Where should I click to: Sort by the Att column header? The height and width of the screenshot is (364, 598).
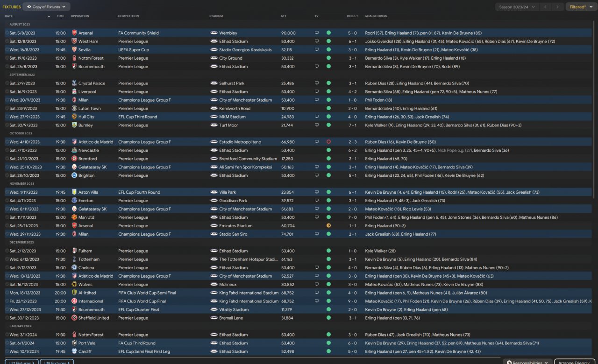click(x=284, y=16)
